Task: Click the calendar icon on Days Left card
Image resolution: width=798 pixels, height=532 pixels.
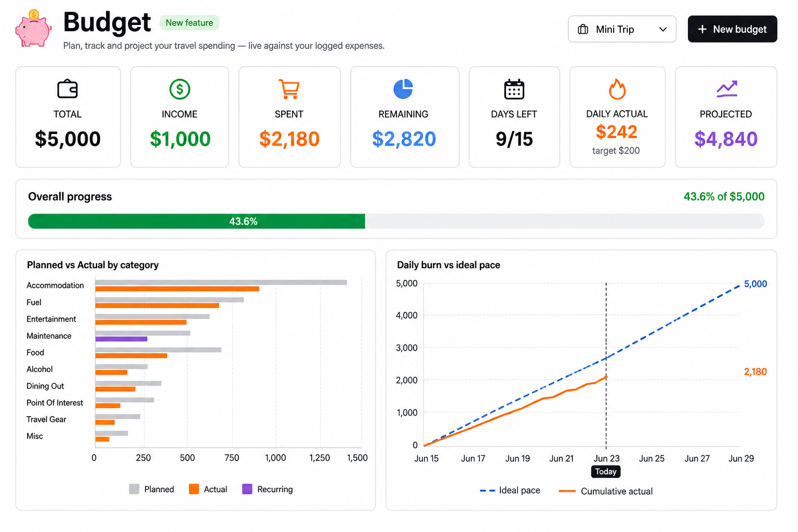Action: (x=514, y=89)
